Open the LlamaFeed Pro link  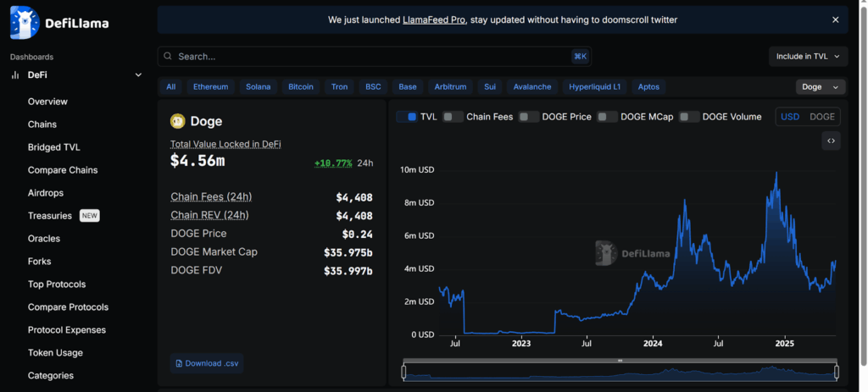click(434, 20)
